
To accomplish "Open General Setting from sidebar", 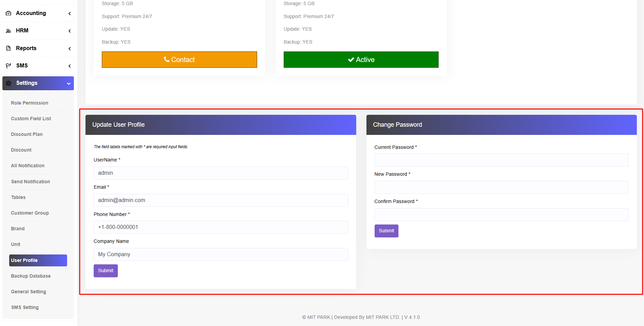I will [28, 292].
